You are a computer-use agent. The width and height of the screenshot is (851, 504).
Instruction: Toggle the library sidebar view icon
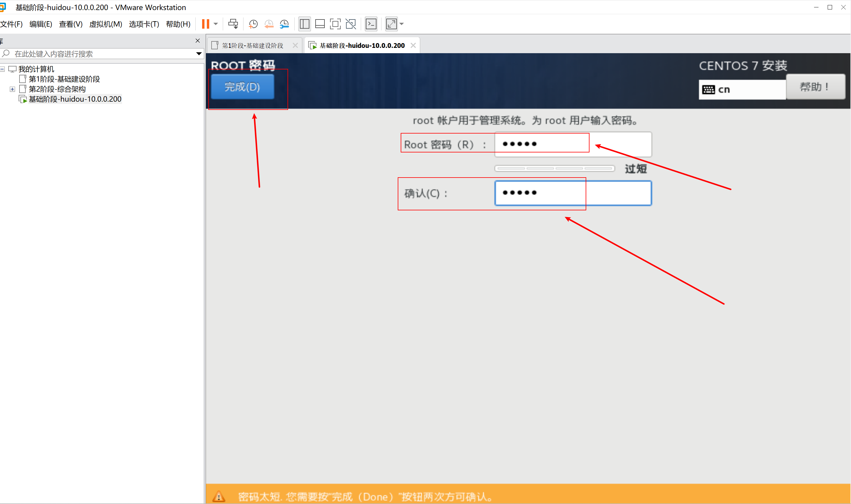click(304, 24)
